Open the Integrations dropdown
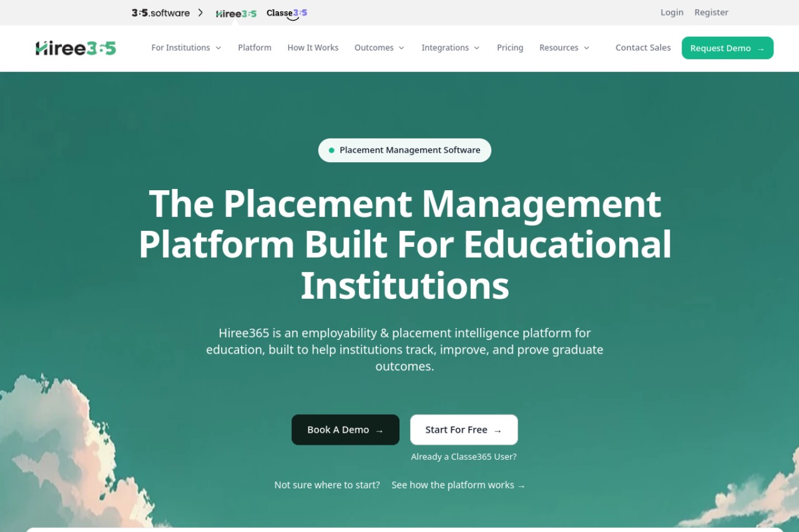Screen dimensions: 799x532 pyautogui.click(x=451, y=48)
